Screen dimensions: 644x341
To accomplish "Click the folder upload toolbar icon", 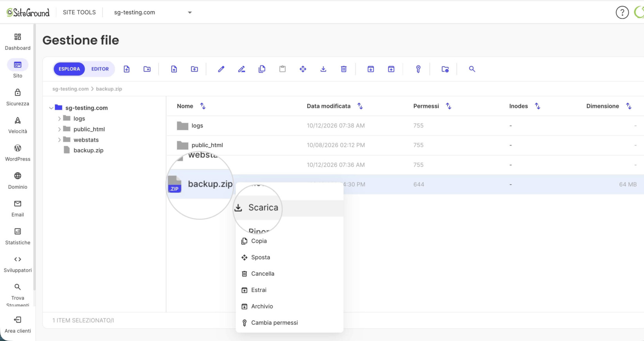I will click(x=194, y=69).
